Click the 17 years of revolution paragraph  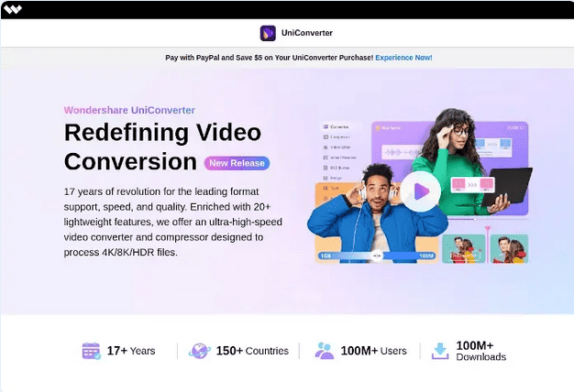[x=172, y=222]
